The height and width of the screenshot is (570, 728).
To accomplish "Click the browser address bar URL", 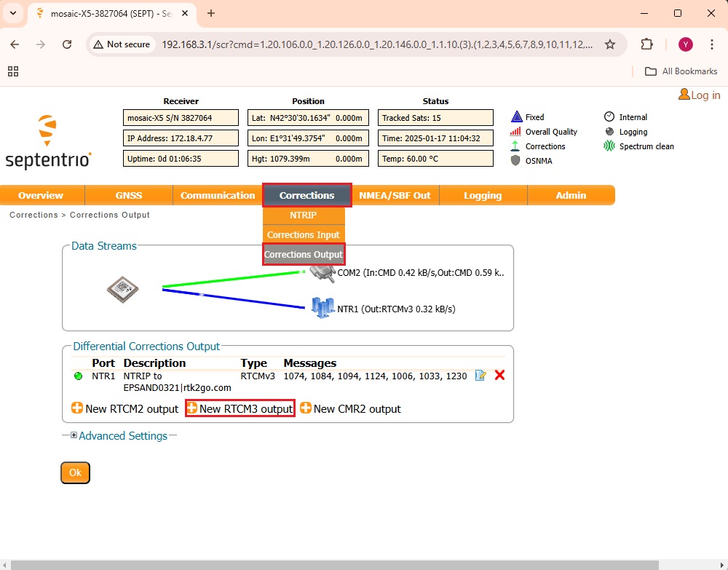I will point(376,44).
